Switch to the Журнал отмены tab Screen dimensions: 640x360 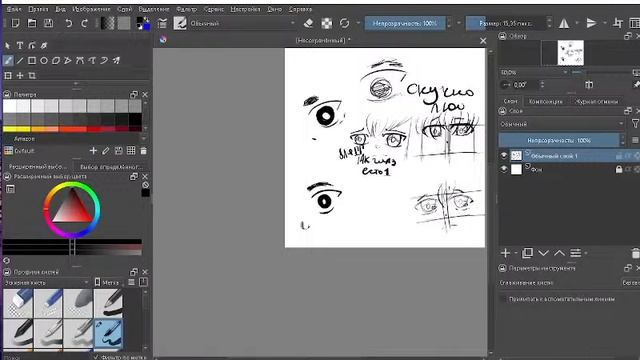coord(596,101)
